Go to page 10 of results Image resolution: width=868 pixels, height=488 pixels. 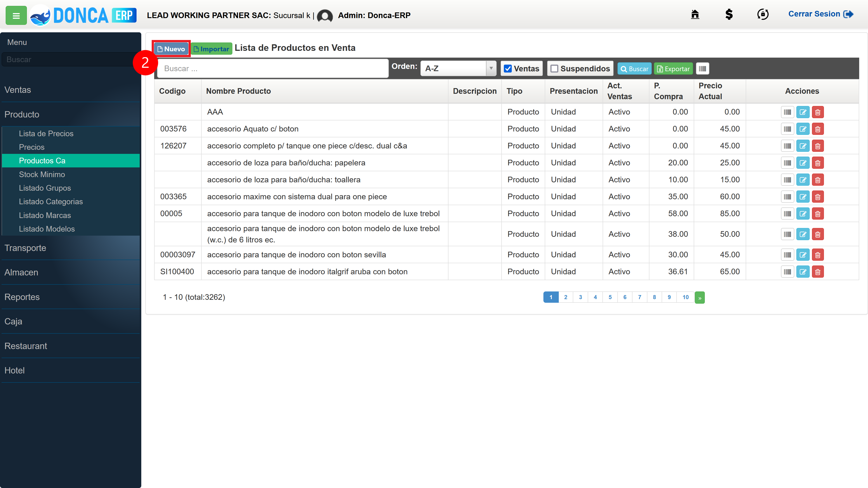pos(685,297)
